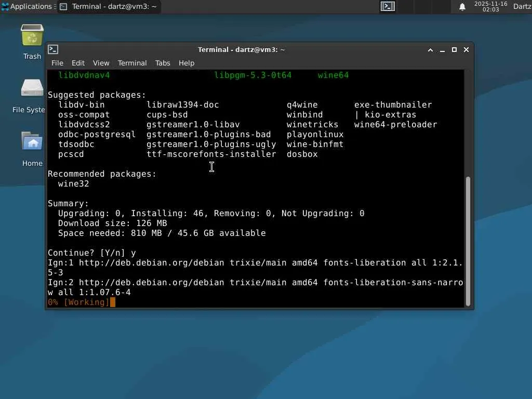Open the Help menu
532x399 pixels.
pyautogui.click(x=187, y=63)
